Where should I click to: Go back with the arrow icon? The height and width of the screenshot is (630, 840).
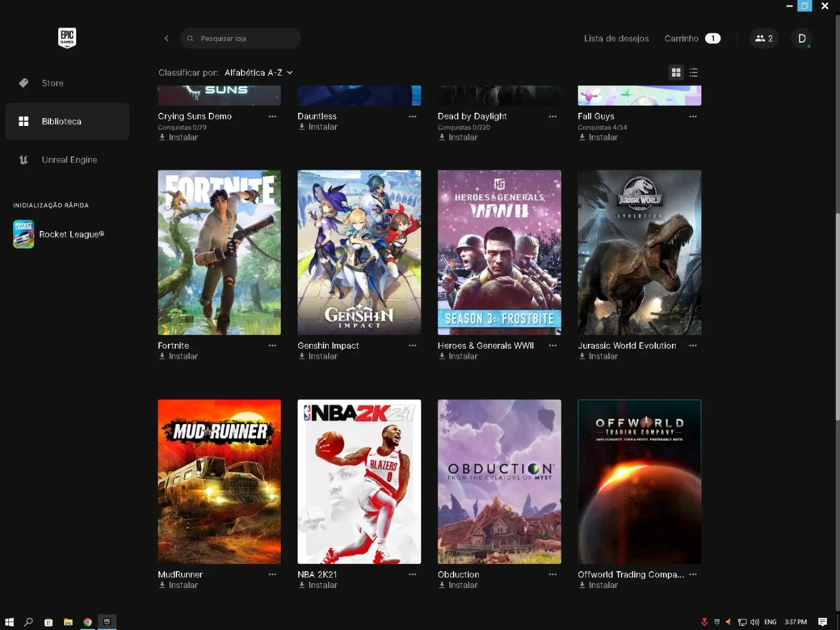pos(166,38)
